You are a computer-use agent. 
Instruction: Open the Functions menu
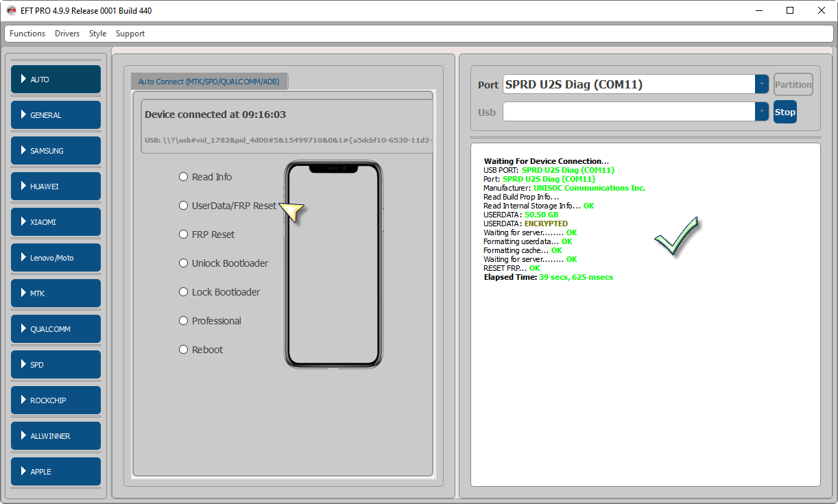click(x=27, y=34)
